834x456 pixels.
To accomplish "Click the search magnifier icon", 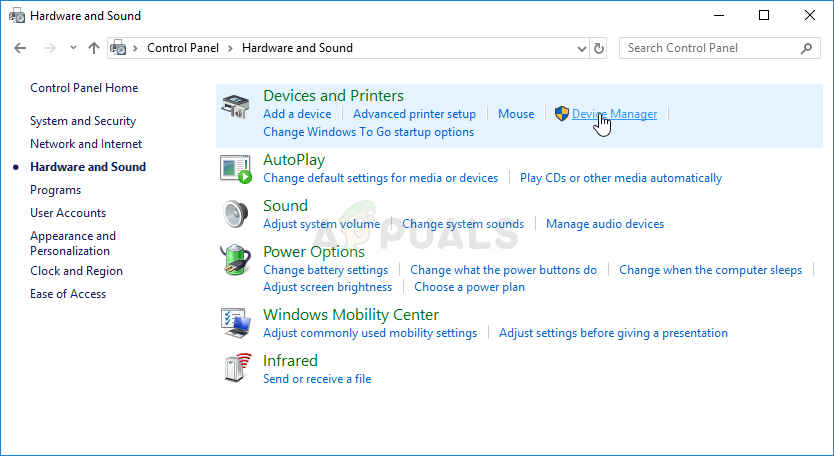I will coord(806,48).
